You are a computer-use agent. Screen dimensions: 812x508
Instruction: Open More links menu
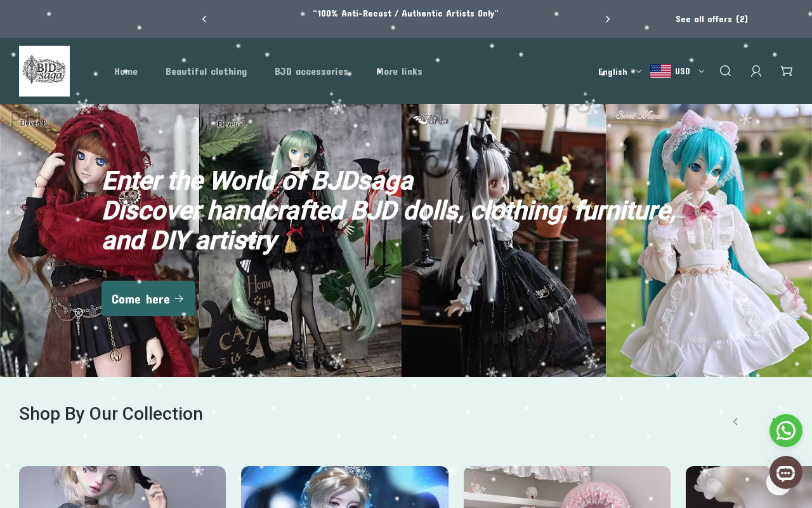399,71
